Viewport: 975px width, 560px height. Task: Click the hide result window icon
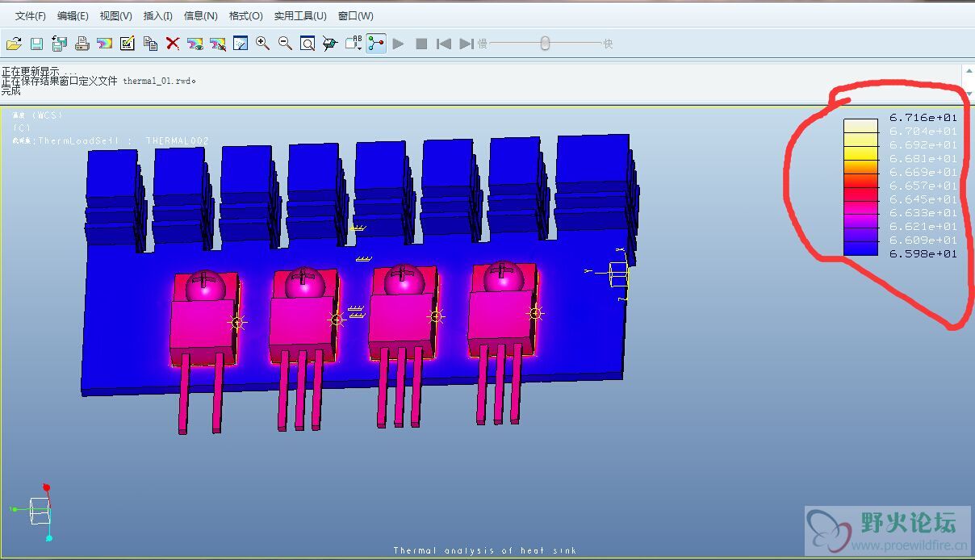[x=217, y=44]
